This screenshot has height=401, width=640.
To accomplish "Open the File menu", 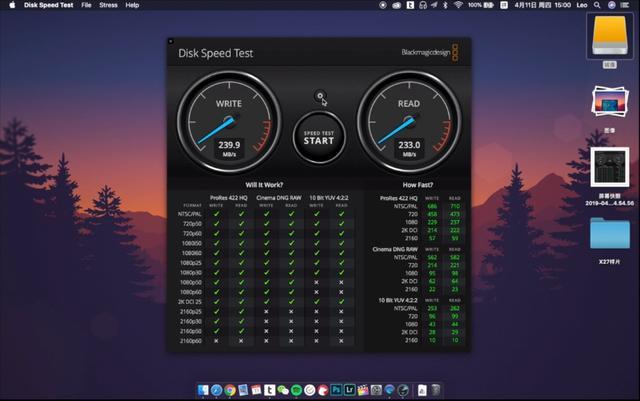I will pos(86,5).
